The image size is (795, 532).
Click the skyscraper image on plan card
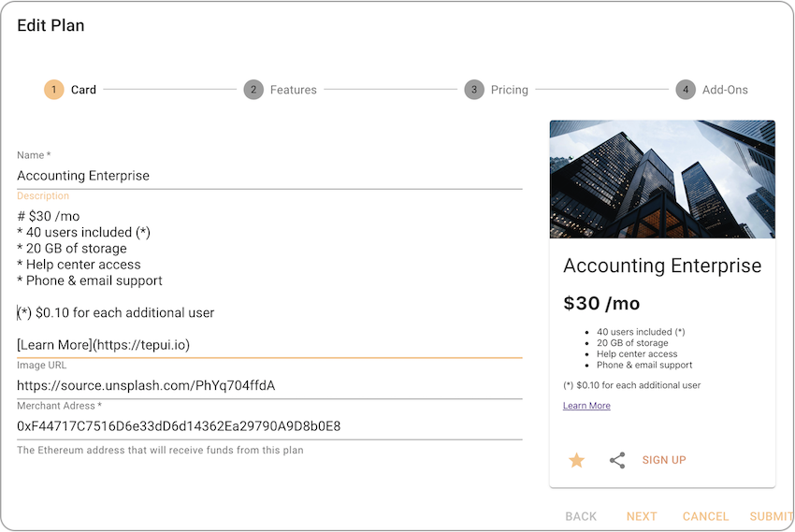click(x=663, y=180)
